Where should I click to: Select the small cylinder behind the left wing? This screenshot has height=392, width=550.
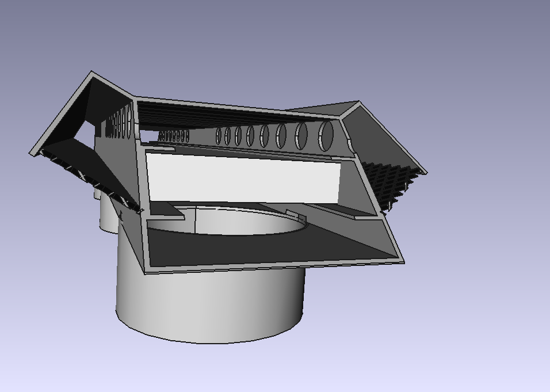point(108,214)
